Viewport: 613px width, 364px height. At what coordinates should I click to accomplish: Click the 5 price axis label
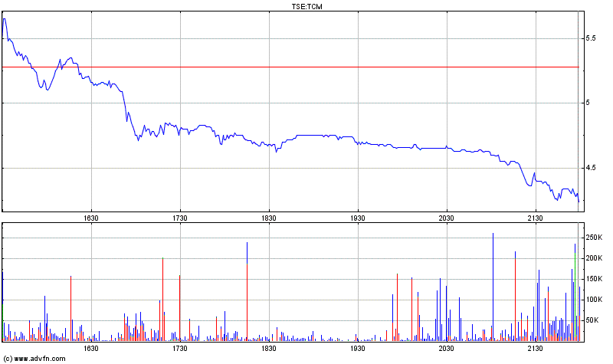pos(588,103)
